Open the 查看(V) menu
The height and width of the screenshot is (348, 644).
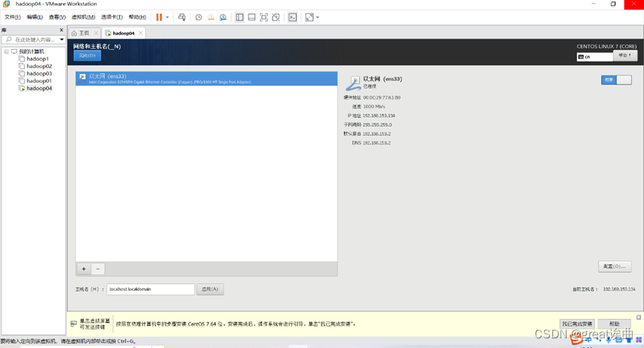pos(57,17)
